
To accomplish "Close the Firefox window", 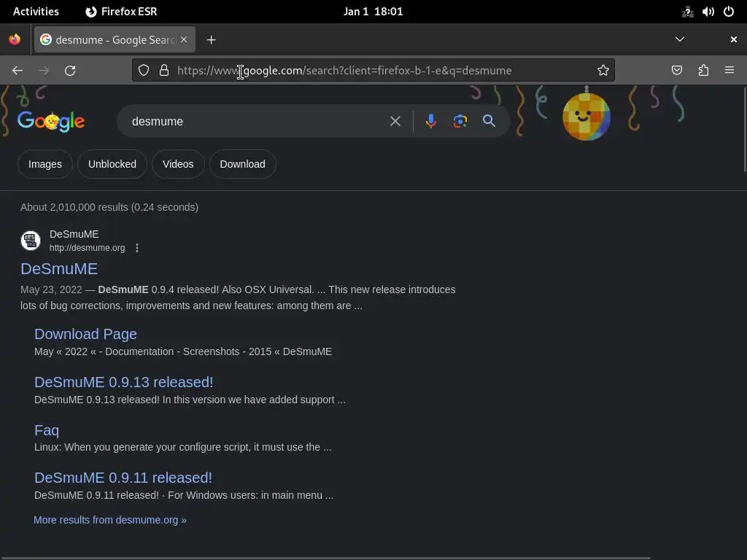I will [x=734, y=39].
